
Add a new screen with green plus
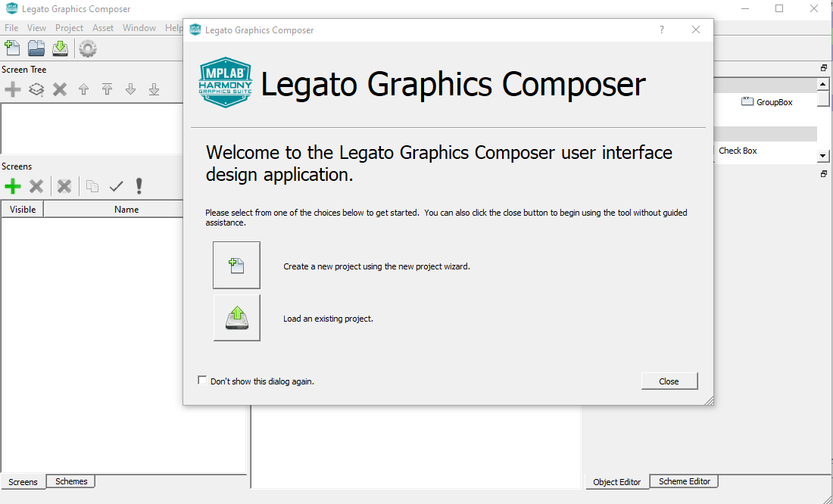tap(13, 186)
